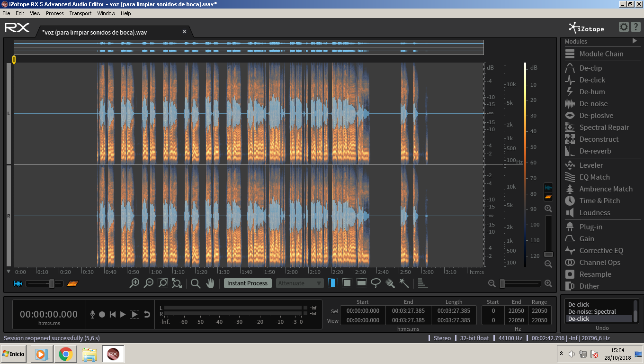
Task: Choose the hand grab tool
Action: pyautogui.click(x=210, y=283)
